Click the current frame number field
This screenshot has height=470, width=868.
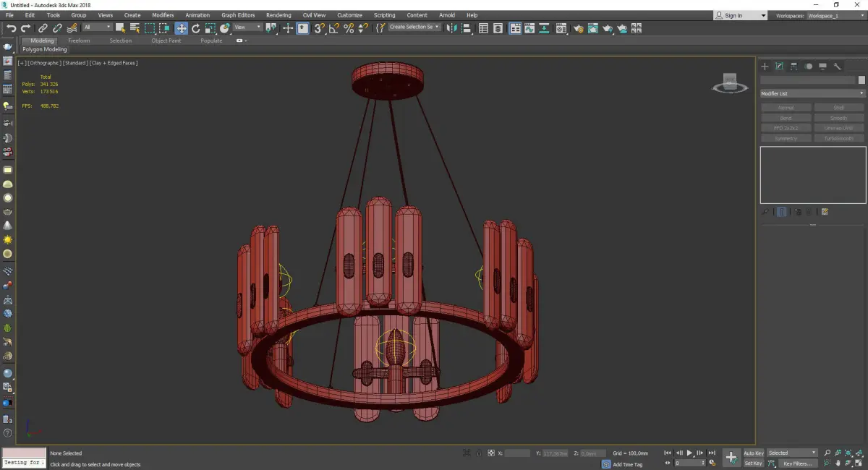tap(689, 463)
